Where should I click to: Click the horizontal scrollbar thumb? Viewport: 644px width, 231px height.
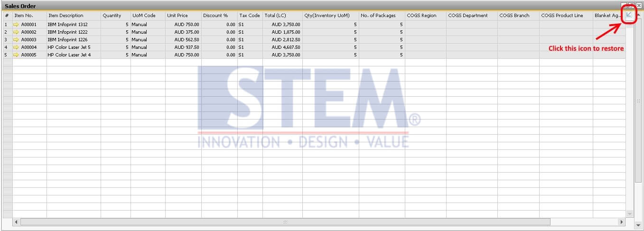[285, 222]
